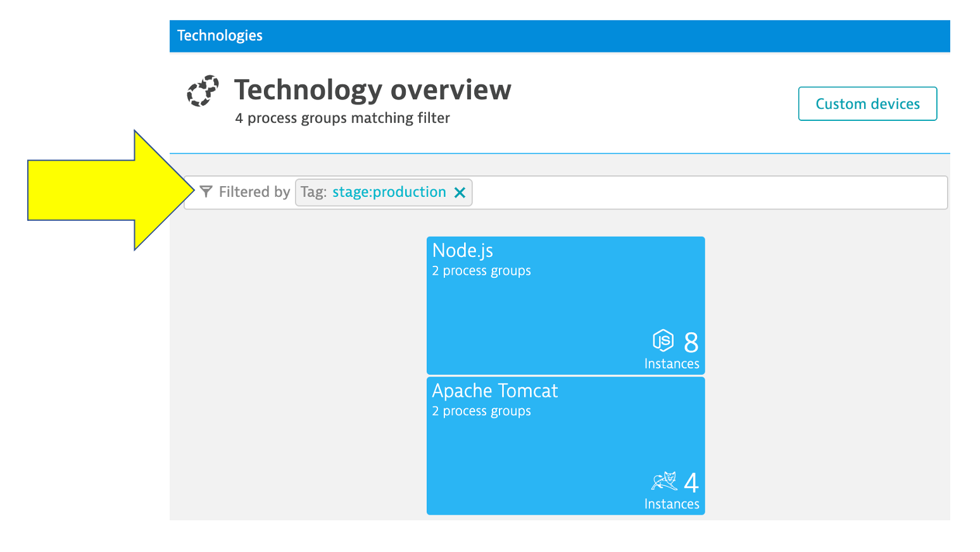Click the funnel filter icon
Screen dimensions: 980x552
pos(206,192)
